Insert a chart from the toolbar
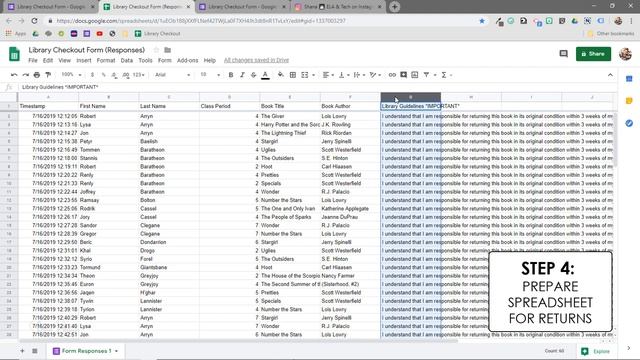This screenshot has height=360, width=640. 415,75
